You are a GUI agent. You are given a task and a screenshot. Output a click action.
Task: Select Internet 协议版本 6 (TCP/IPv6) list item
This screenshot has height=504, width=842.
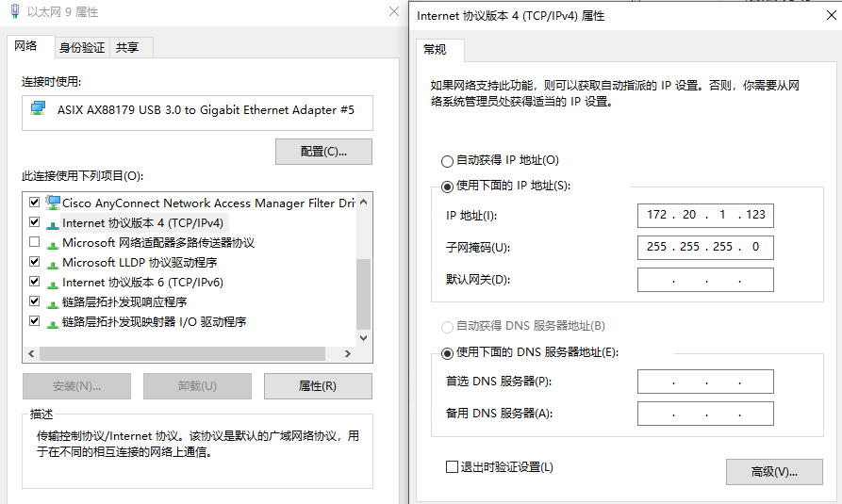tap(142, 283)
